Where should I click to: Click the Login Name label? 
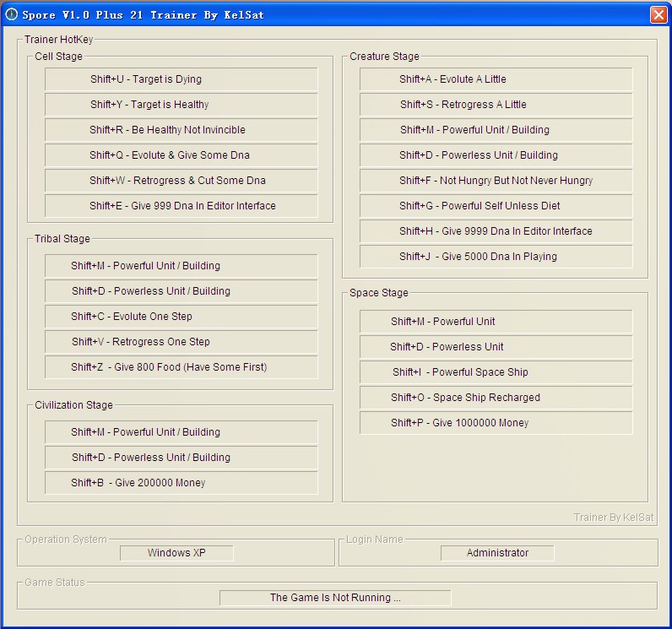(x=375, y=539)
